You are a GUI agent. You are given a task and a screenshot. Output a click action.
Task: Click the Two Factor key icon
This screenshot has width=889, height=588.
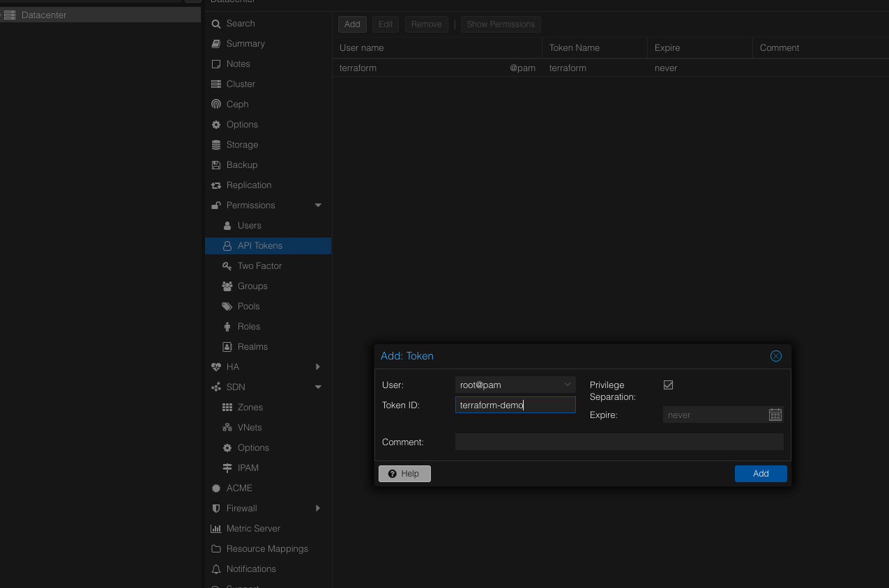(x=227, y=266)
